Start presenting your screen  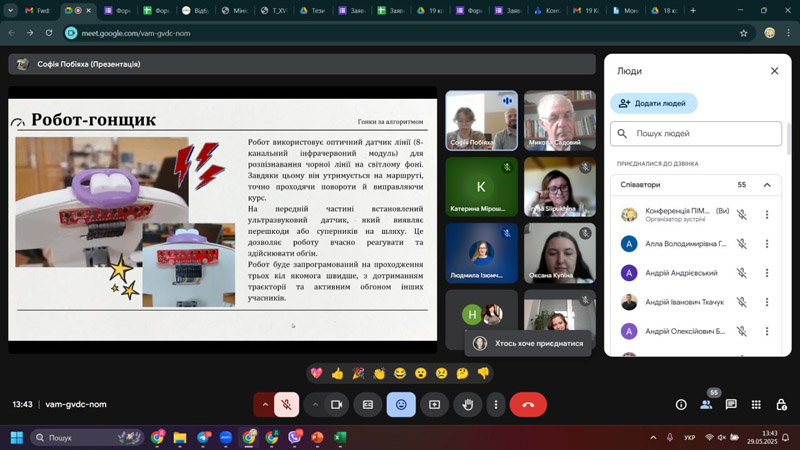coord(434,405)
